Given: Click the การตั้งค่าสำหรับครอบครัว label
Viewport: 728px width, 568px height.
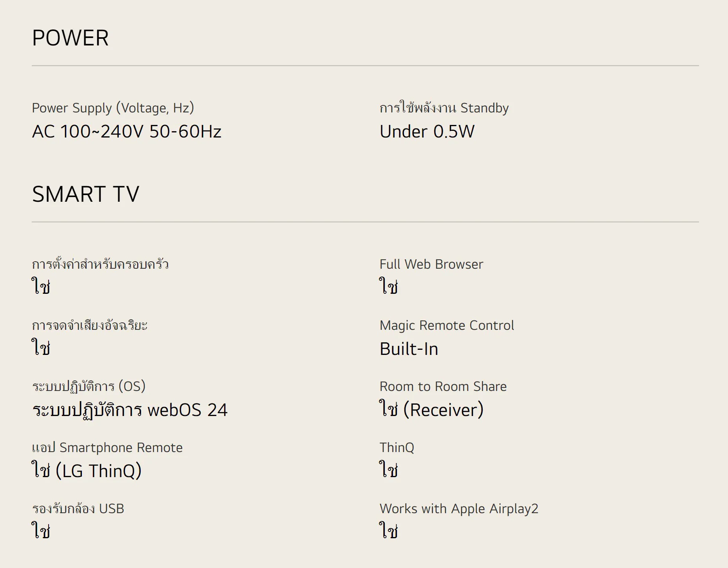Looking at the screenshot, I should tap(100, 264).
